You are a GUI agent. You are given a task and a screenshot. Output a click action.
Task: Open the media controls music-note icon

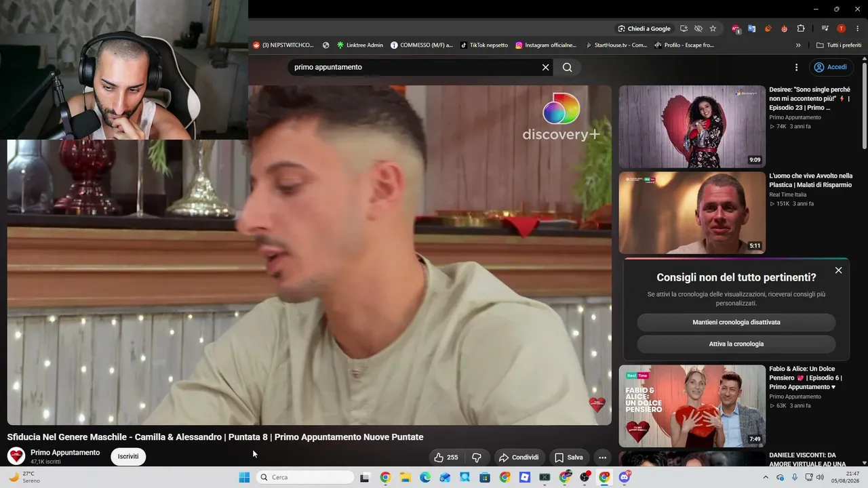pos(825,28)
